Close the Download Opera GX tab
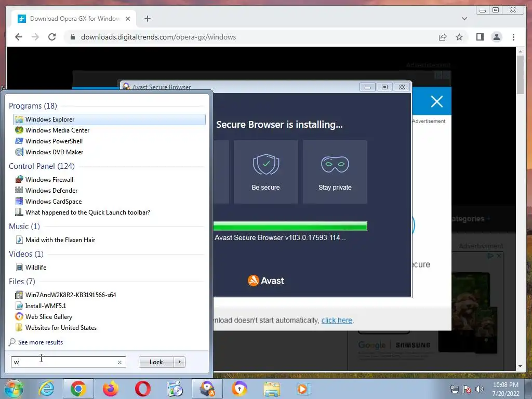Viewport: 532px width, 399px height. (128, 19)
